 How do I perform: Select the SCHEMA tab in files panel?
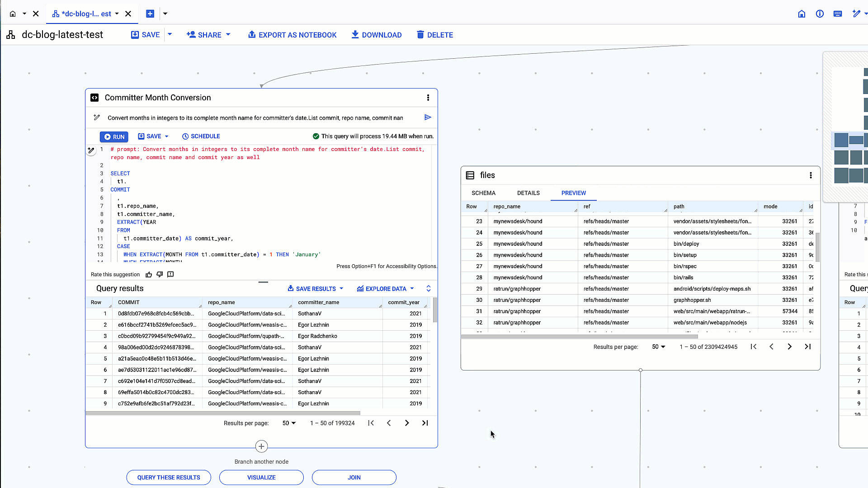[x=484, y=193]
